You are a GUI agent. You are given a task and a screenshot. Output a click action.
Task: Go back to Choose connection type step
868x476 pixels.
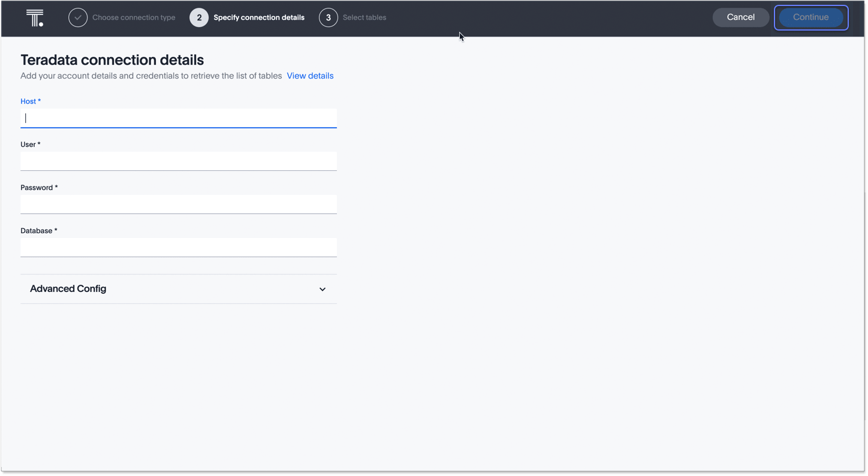[134, 18]
